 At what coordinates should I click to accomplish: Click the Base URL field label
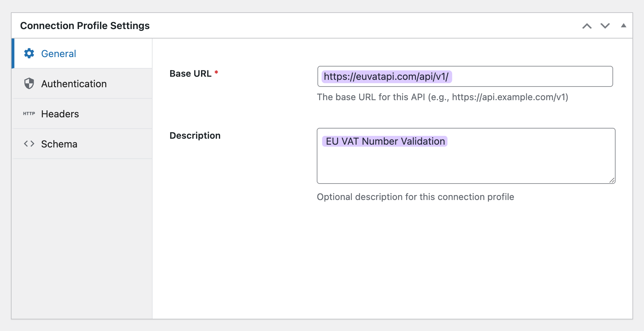[x=190, y=74]
